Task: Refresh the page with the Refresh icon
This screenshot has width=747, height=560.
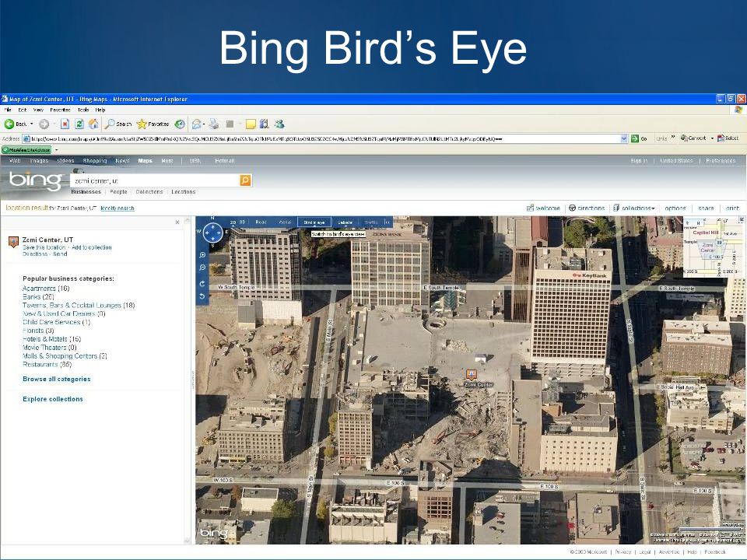Action: [x=79, y=124]
